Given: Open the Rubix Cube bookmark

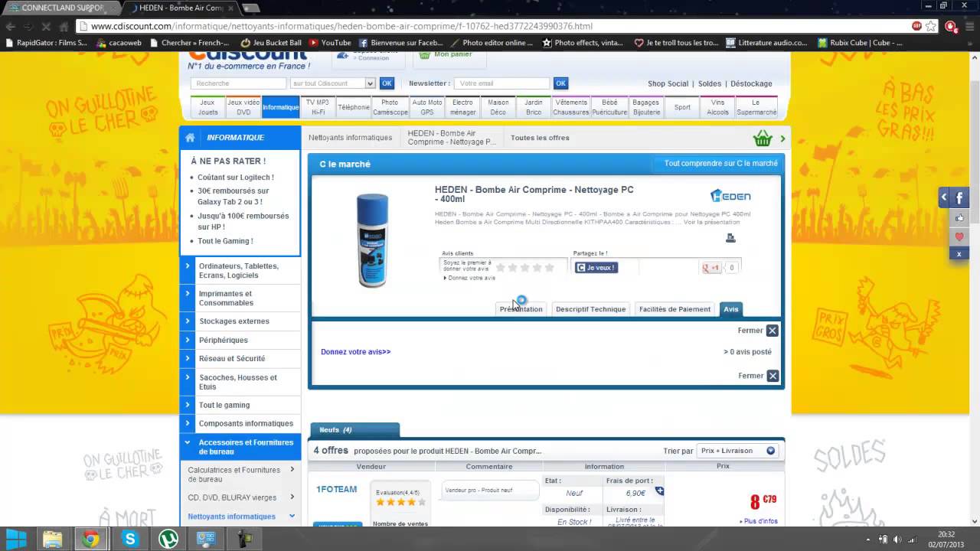Looking at the screenshot, I should coord(860,43).
